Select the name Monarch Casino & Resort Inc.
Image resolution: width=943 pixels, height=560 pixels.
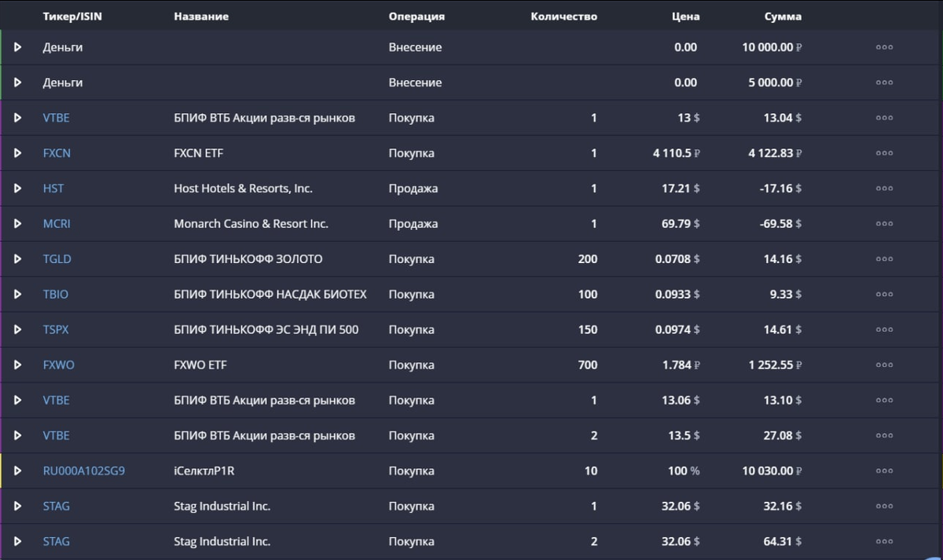tap(251, 224)
